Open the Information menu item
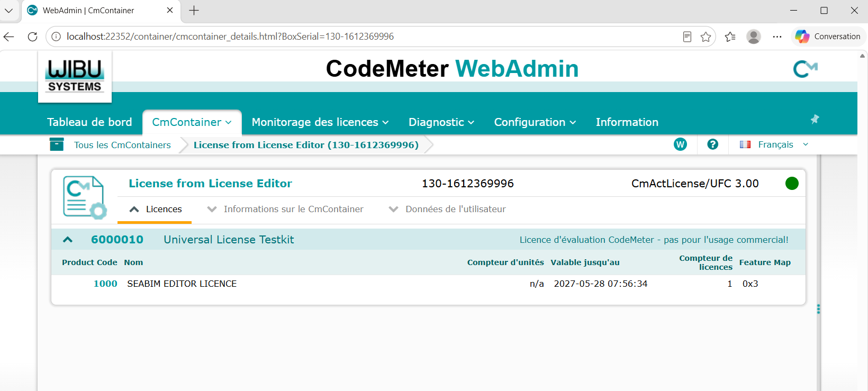The height and width of the screenshot is (391, 868). [627, 122]
